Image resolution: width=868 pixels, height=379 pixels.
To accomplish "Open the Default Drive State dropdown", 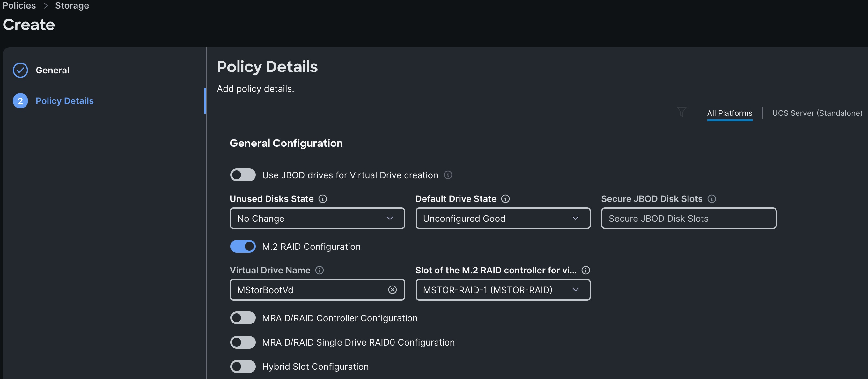I will [x=503, y=219].
